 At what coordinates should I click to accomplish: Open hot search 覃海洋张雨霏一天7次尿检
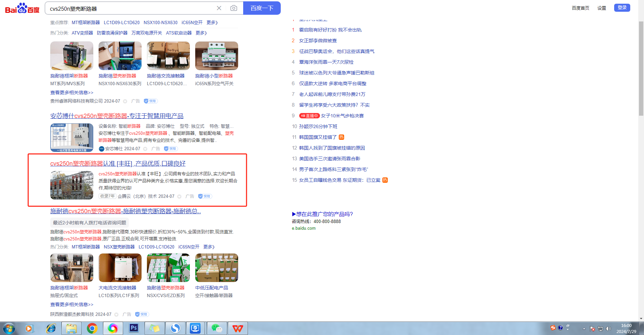pyautogui.click(x=326, y=62)
